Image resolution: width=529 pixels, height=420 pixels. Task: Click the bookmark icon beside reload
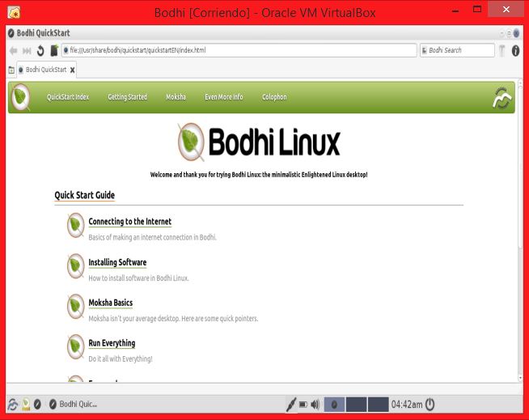(x=54, y=50)
